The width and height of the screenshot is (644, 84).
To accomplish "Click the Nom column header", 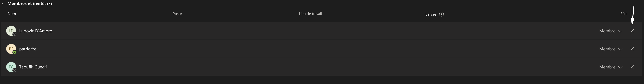I will point(12,14).
